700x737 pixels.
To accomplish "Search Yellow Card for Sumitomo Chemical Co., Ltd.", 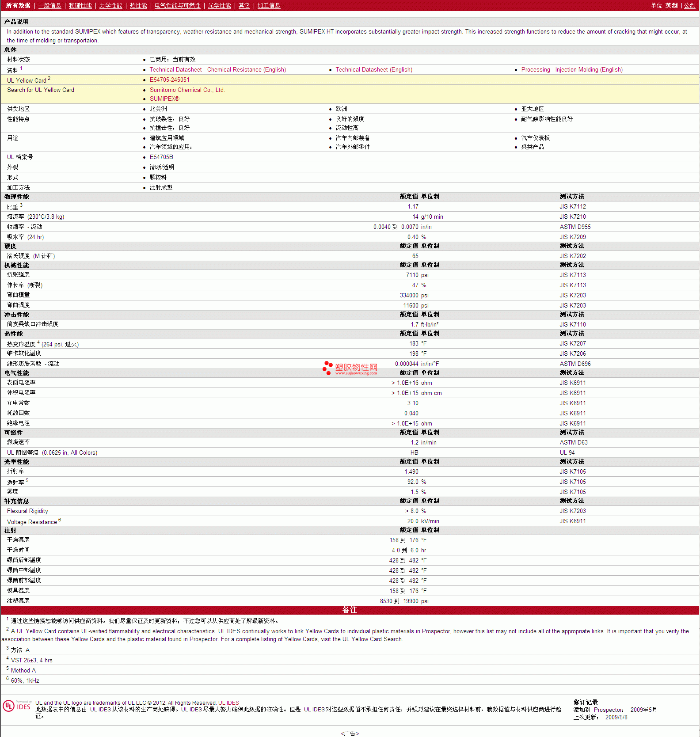I will pos(187,90).
